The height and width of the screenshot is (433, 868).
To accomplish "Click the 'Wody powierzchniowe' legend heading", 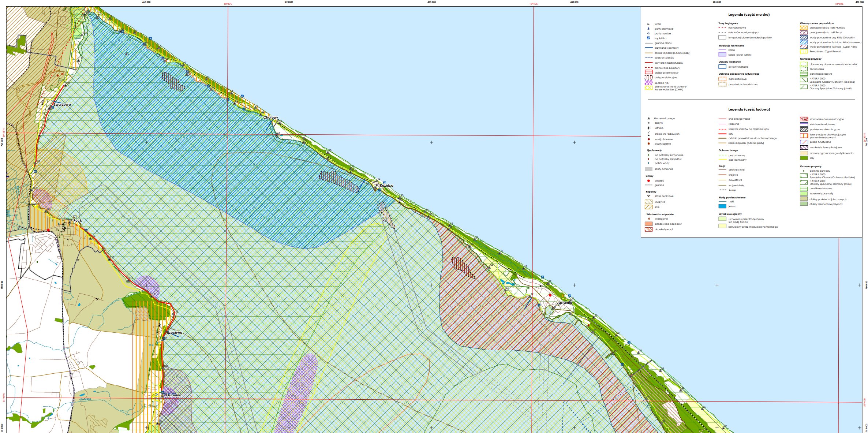I will point(732,198).
